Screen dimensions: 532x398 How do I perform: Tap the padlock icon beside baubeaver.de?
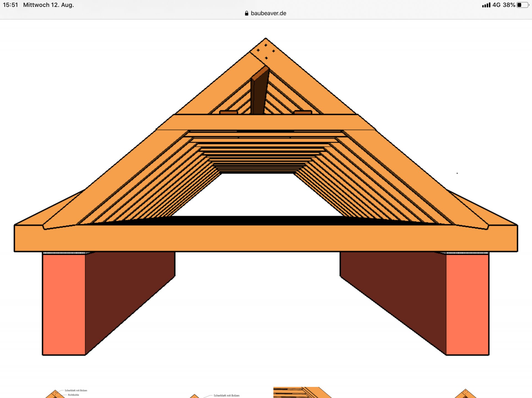pyautogui.click(x=246, y=13)
